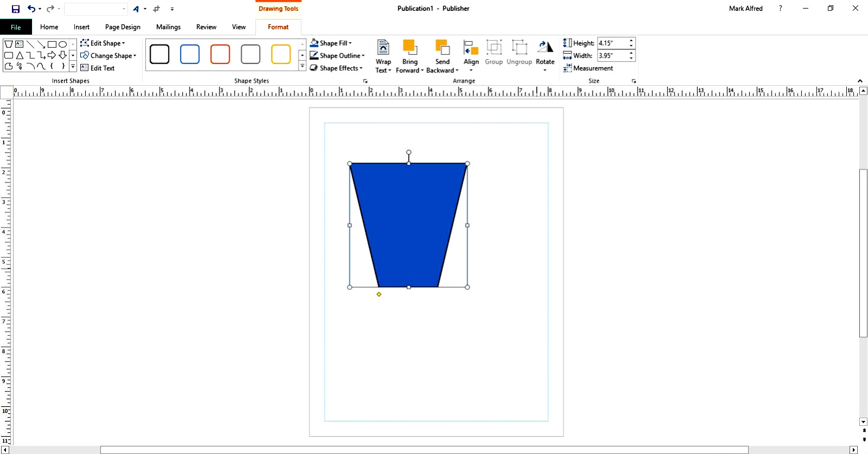
Task: Collapse the ribbon with the chevron
Action: (x=860, y=81)
